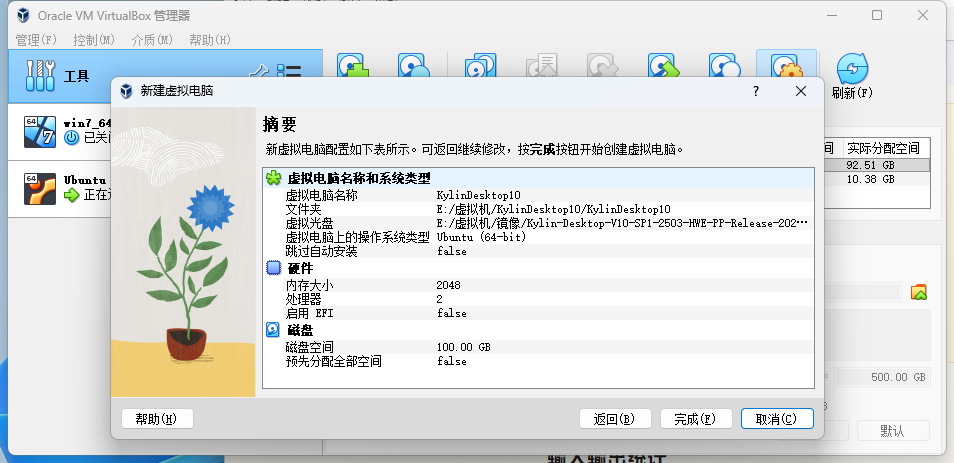Screen dimensions: 954x463
Task: Click the create disk toolbar icon
Action: pos(414,66)
